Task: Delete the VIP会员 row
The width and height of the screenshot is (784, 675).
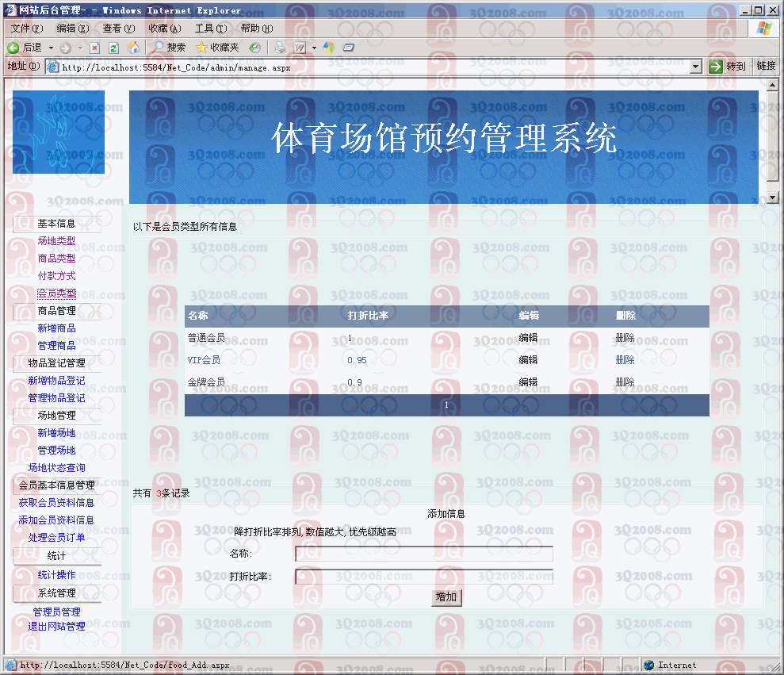Action: (x=625, y=360)
